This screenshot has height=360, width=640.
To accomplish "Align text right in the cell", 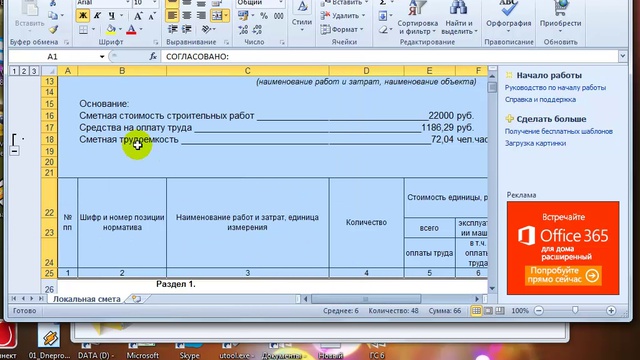I will point(201,16).
